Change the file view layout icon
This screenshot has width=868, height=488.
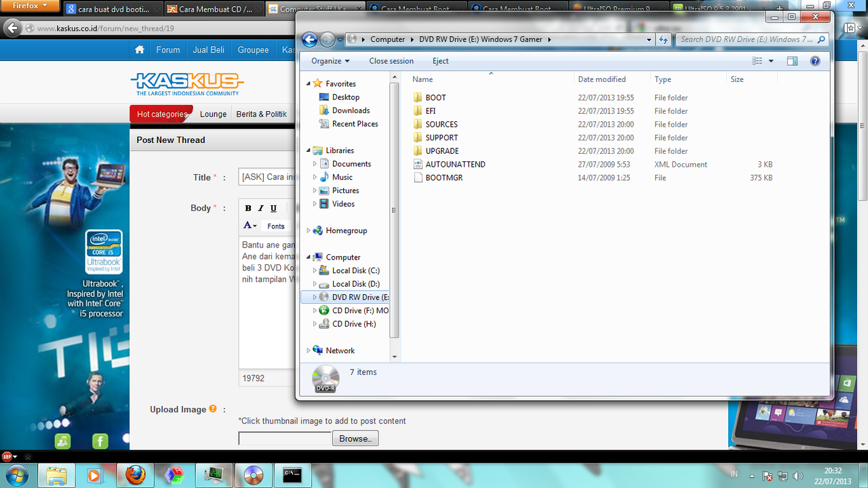757,61
